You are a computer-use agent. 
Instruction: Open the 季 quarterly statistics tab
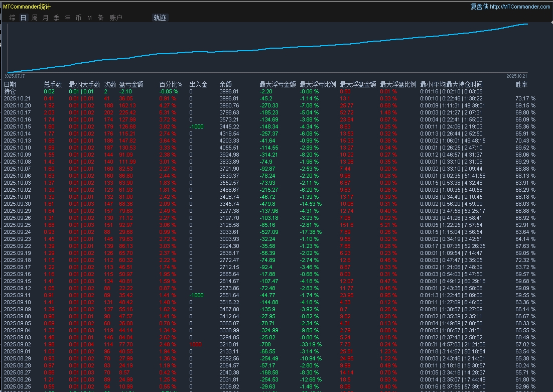coord(57,18)
